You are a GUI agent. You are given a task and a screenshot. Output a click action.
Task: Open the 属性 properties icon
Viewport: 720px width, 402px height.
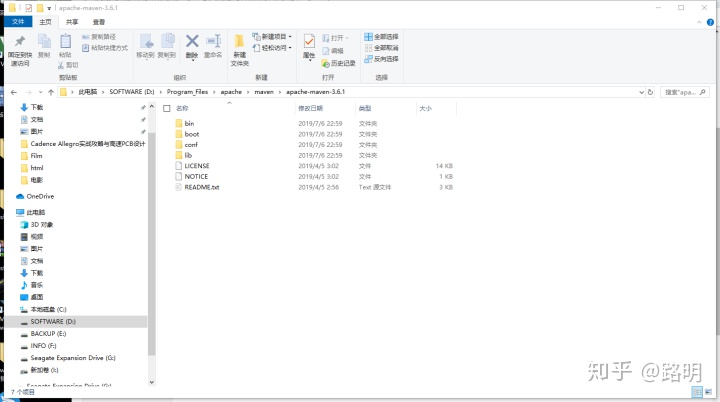[x=309, y=41]
